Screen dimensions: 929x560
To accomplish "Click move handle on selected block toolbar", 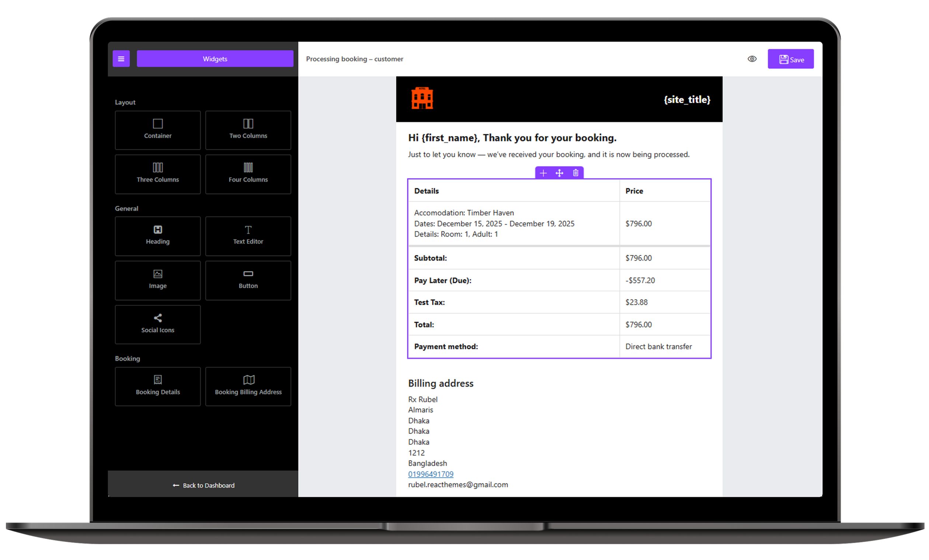I will coord(559,173).
